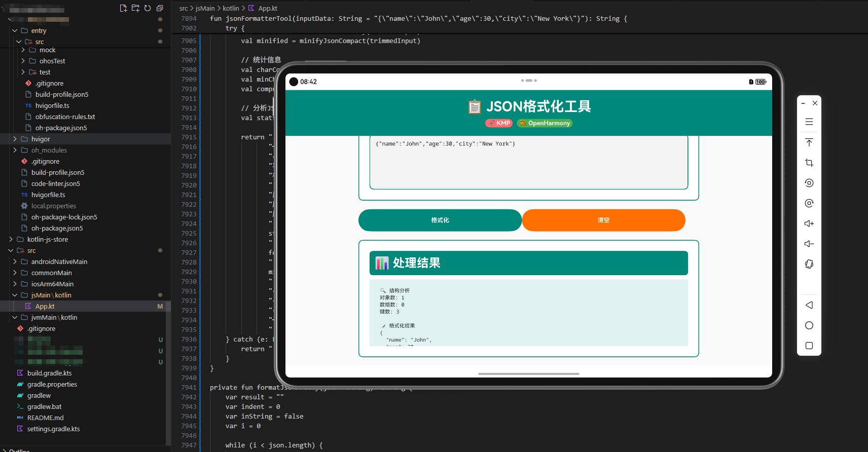Click the clipboard icon beside JSON格式化工具 title
The image size is (868, 452).
[x=475, y=106]
